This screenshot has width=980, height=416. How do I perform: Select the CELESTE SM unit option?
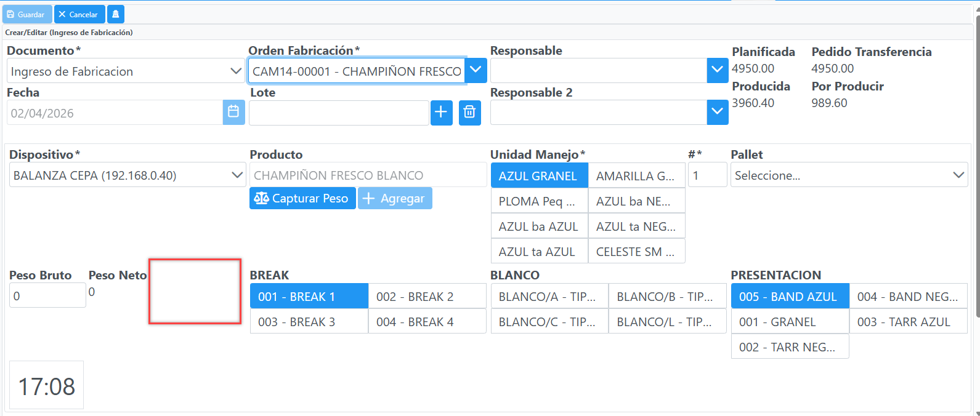(x=637, y=251)
